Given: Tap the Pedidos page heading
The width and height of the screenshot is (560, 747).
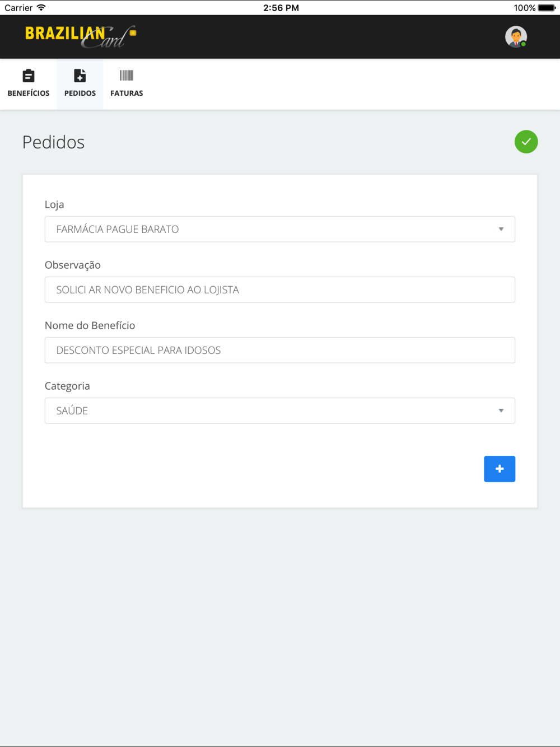Looking at the screenshot, I should coord(53,142).
